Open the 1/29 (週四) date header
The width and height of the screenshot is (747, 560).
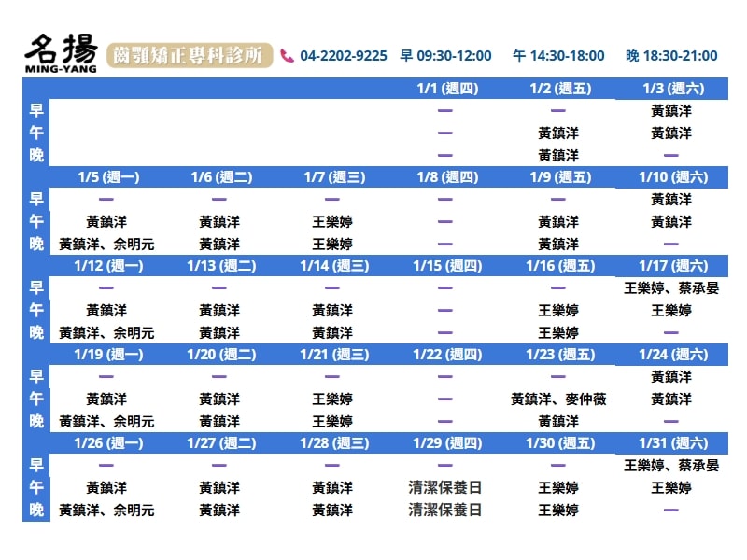pyautogui.click(x=444, y=443)
